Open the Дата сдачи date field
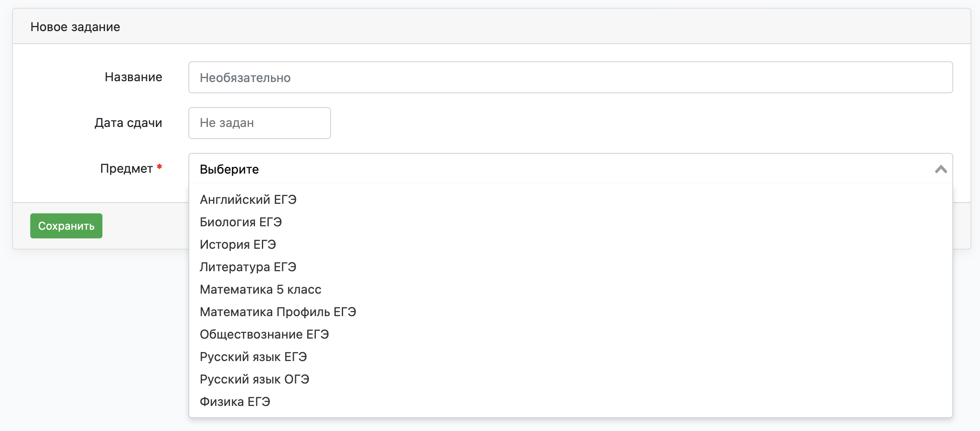980x431 pixels. pyautogui.click(x=260, y=123)
